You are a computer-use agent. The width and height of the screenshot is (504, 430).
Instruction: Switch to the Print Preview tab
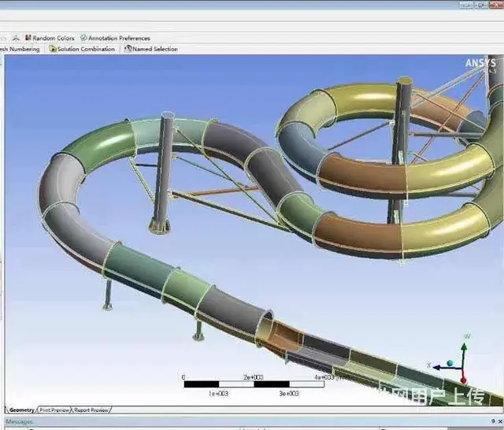54,410
